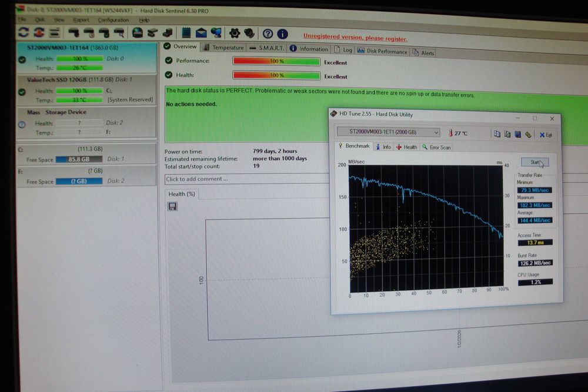Open configuration via the gear icon

click(x=235, y=33)
